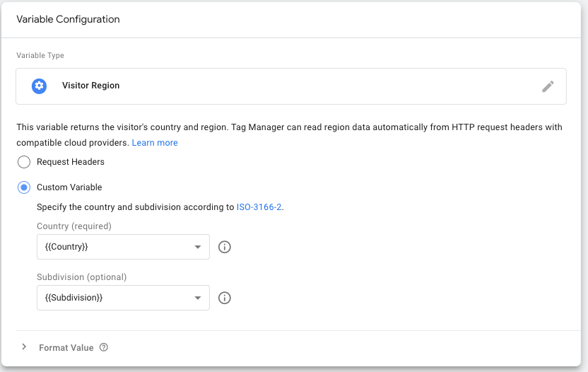
Task: Click the Variable Type label
Action: coord(40,55)
